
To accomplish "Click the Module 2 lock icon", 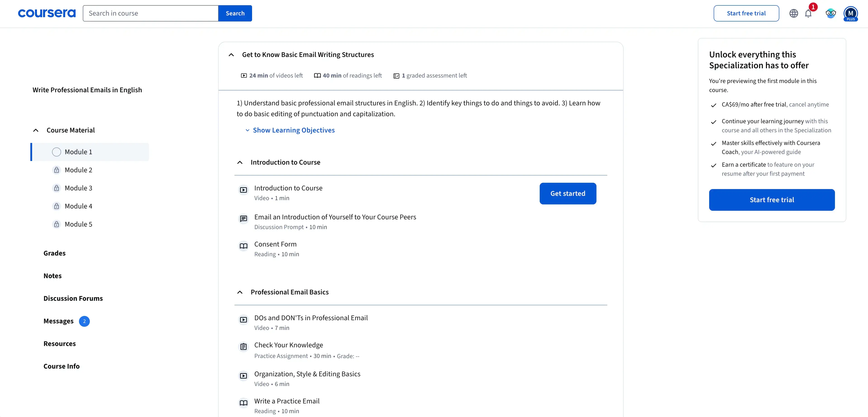I will coord(57,170).
